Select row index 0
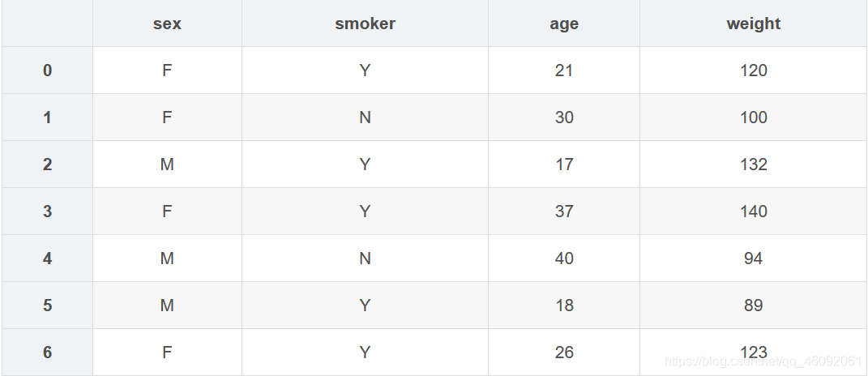The width and height of the screenshot is (868, 376). [47, 70]
